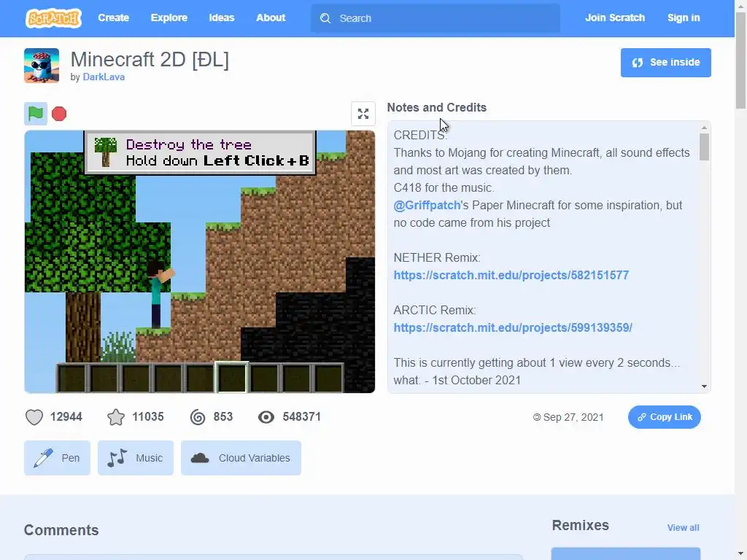
Task: Open the Explore menu item
Action: (169, 17)
